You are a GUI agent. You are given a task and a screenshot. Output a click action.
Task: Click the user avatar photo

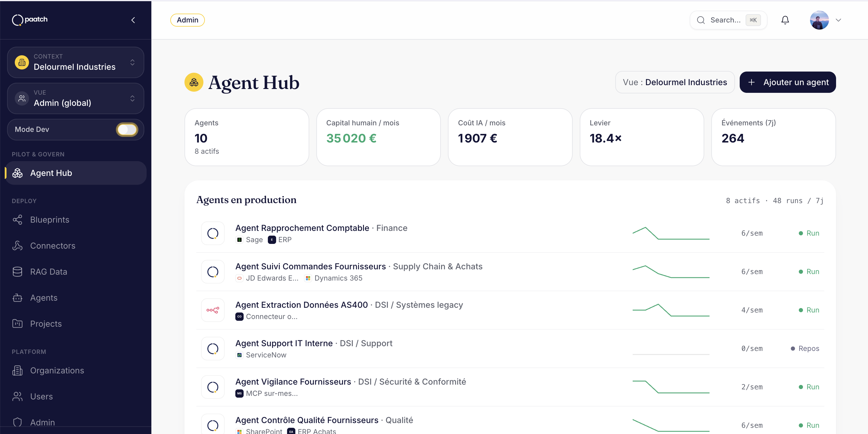[x=819, y=20]
